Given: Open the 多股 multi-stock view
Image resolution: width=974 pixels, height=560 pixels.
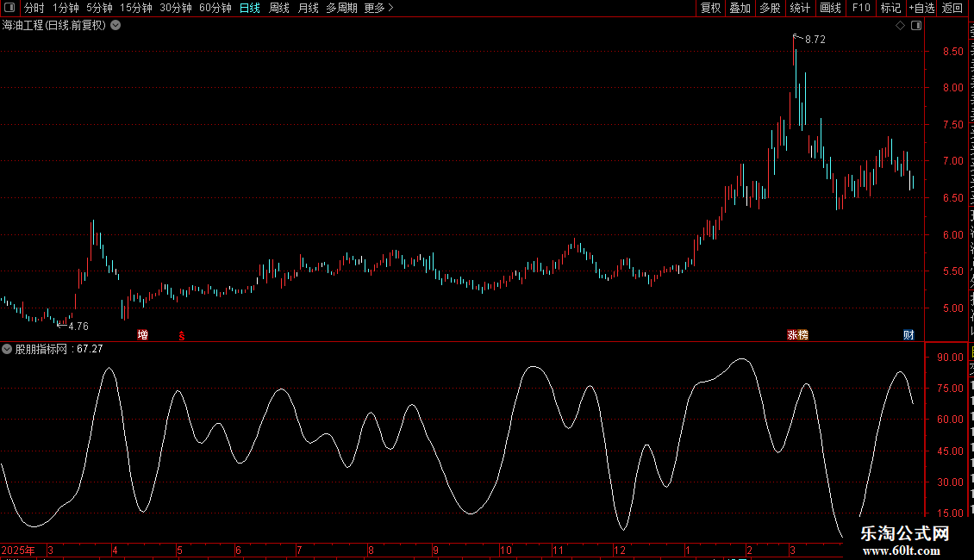Looking at the screenshot, I should pos(770,8).
